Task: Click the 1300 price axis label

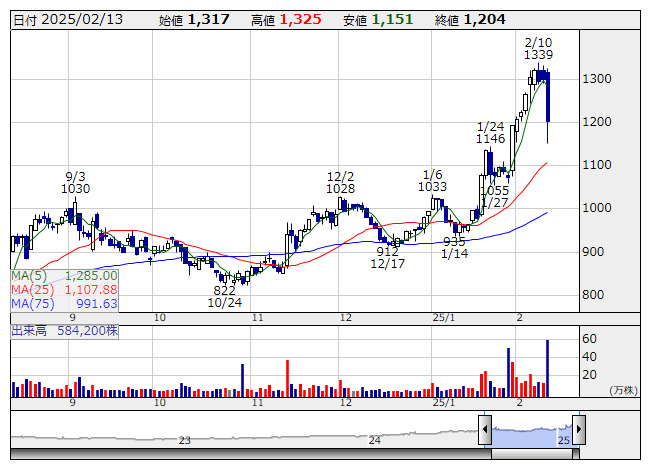Action: 597,79
